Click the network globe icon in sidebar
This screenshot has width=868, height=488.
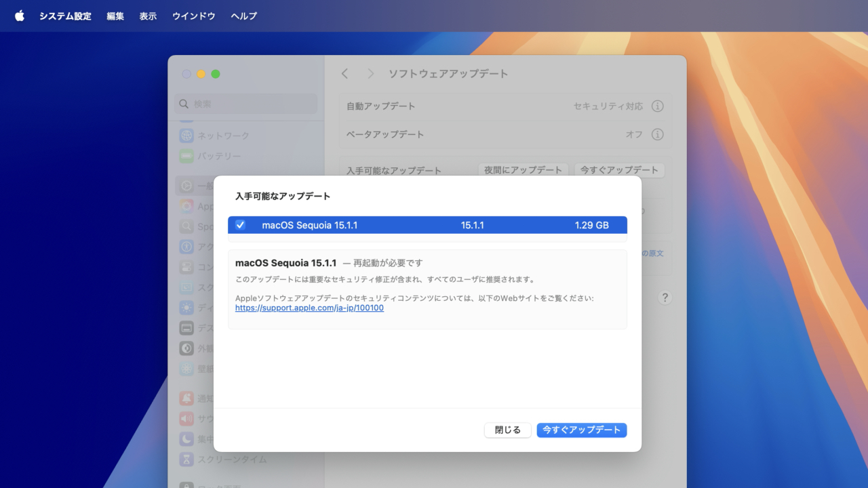pos(186,136)
